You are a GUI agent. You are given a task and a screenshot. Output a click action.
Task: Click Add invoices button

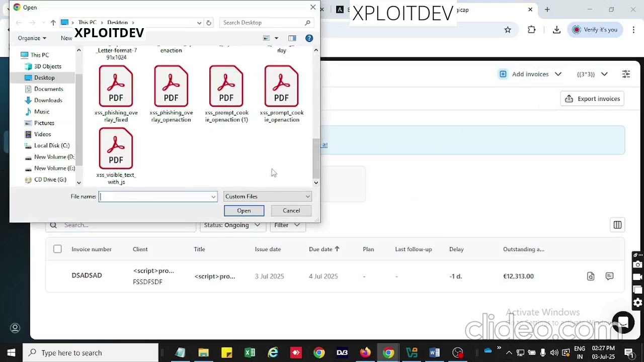pyautogui.click(x=524, y=74)
